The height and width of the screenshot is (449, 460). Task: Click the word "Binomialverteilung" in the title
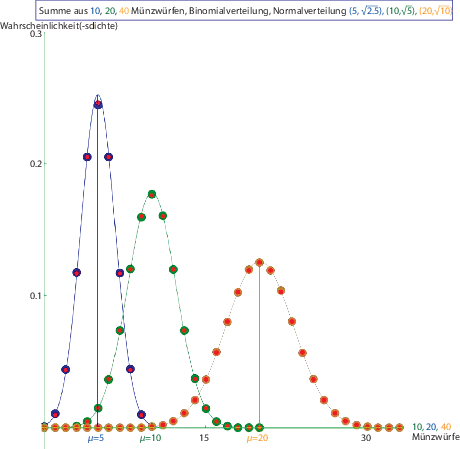click(x=229, y=11)
